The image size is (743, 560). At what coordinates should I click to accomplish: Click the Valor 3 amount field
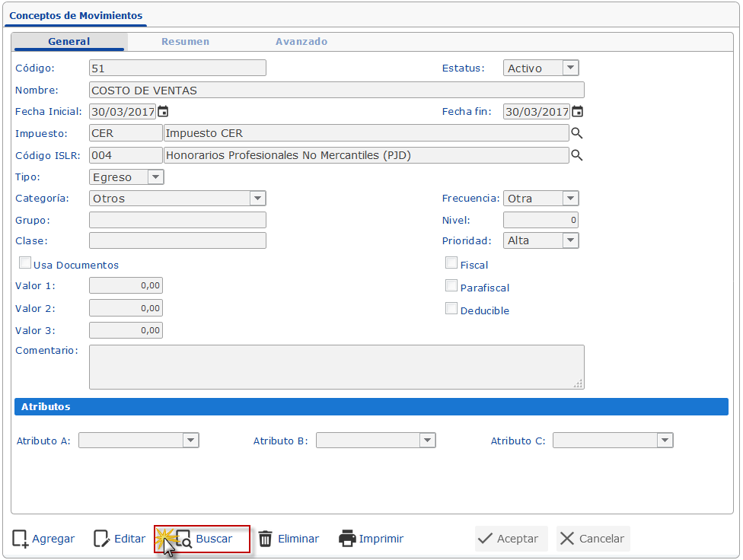pyautogui.click(x=126, y=330)
